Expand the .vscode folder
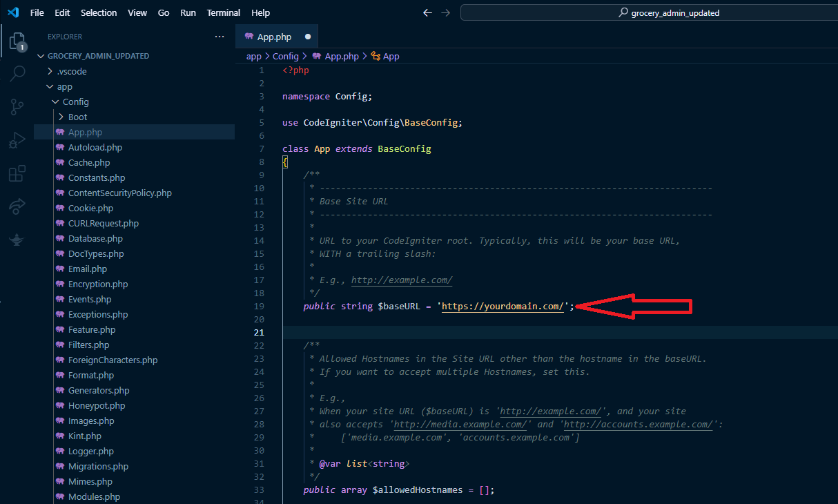The height and width of the screenshot is (504, 838). pyautogui.click(x=71, y=71)
